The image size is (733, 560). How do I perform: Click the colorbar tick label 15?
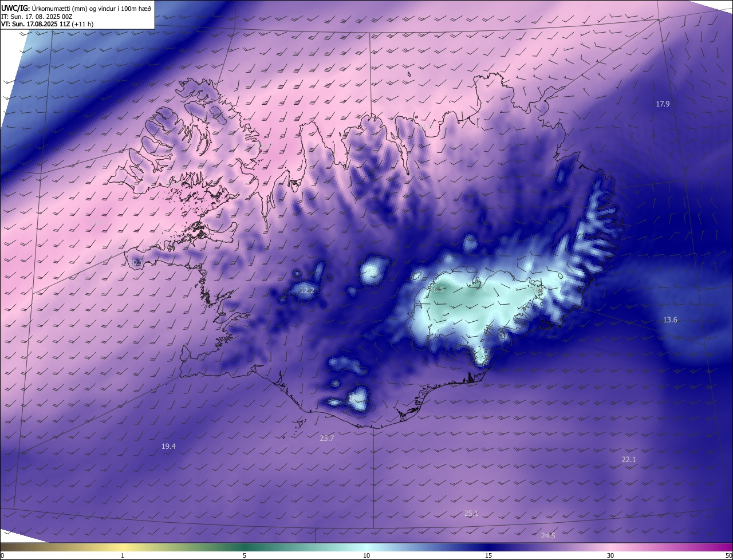[488, 555]
